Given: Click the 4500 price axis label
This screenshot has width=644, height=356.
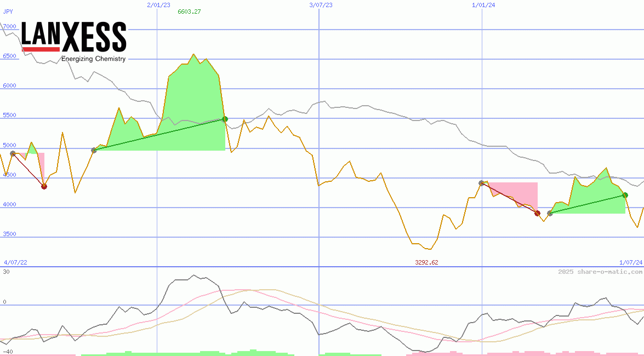Looking at the screenshot, I should [x=9, y=175].
